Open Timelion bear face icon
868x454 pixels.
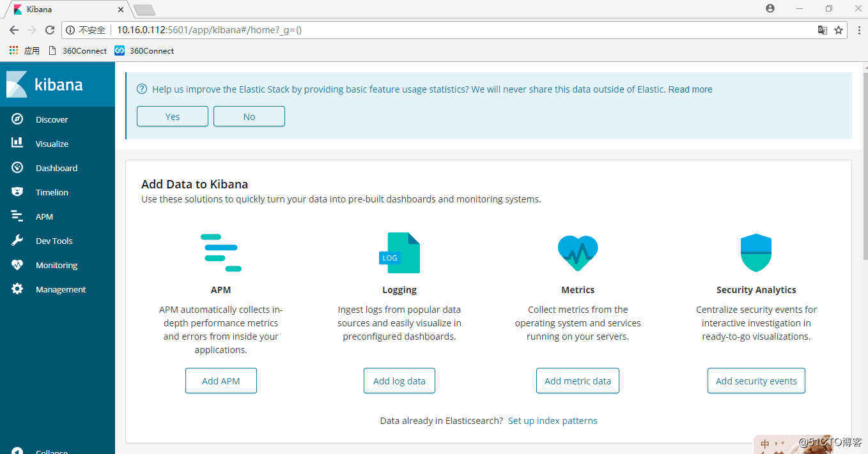17,192
